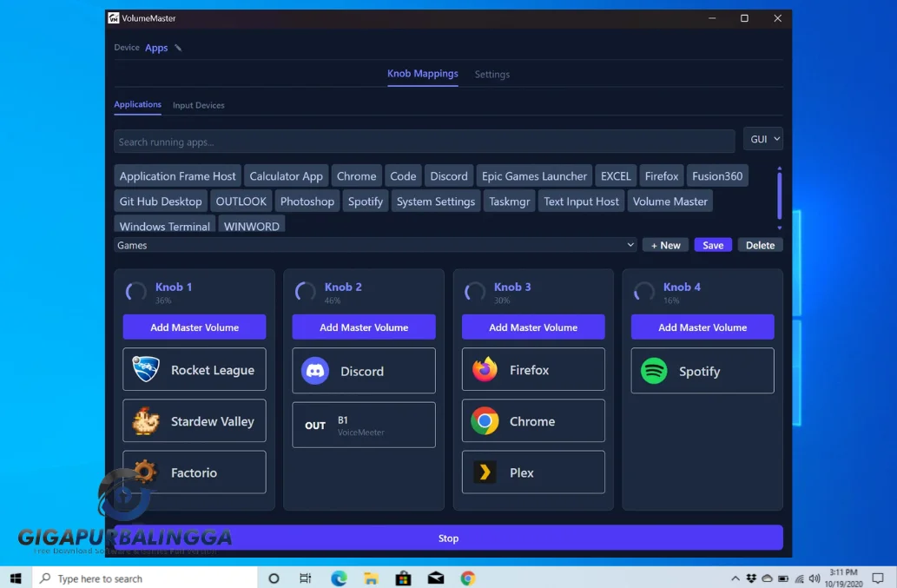Screen dimensions: 897x588
Task: Click the Stop button
Action: (x=448, y=538)
